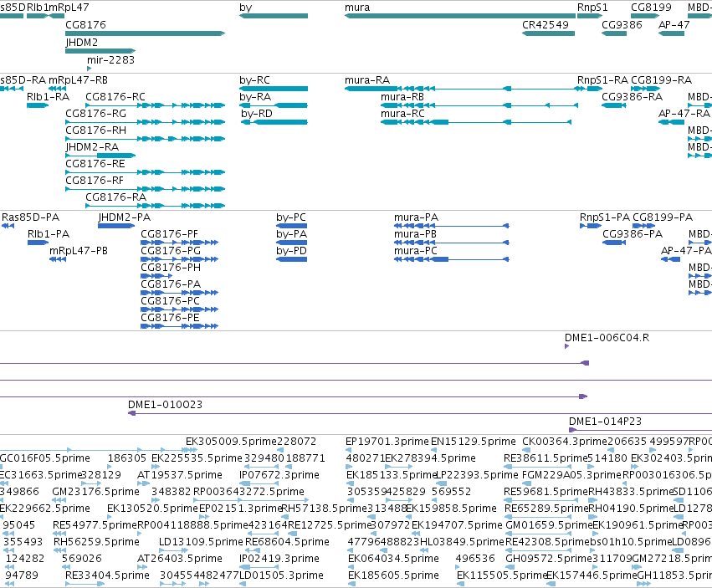Click the by-PC protein label
Image resolution: width=712 pixels, height=588 pixels.
tap(291, 217)
